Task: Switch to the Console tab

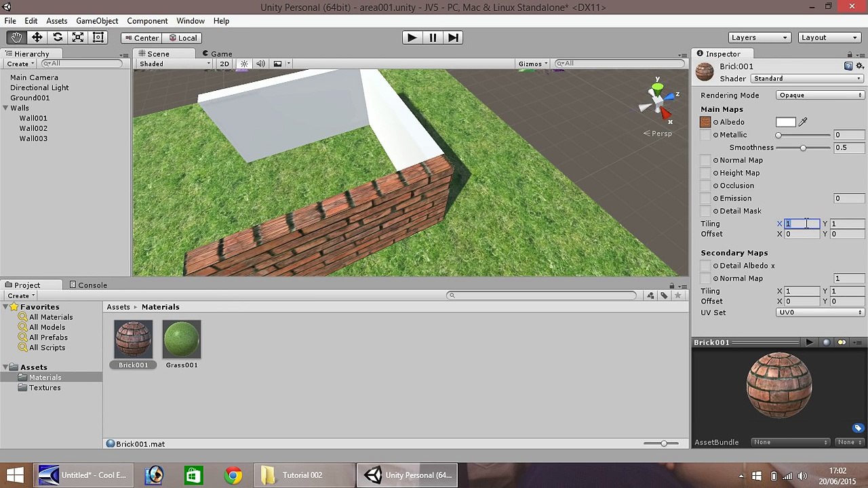Action: click(87, 285)
